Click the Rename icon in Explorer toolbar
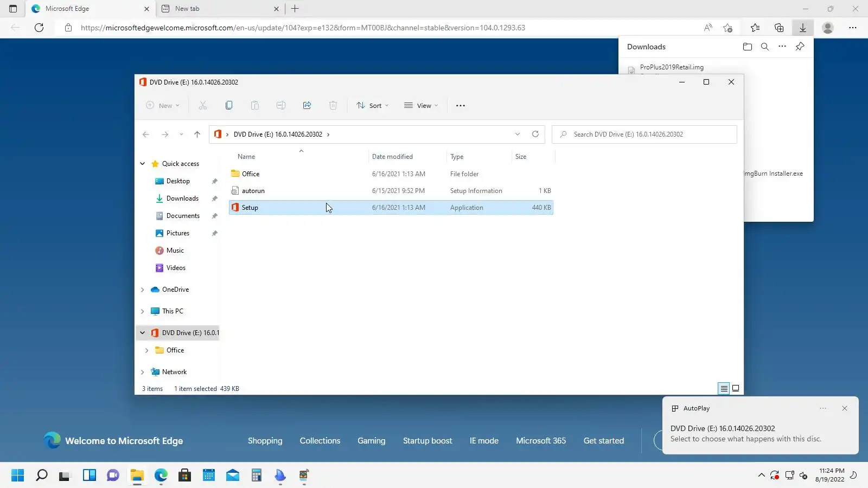Screen dimensions: 868x488 point(281,106)
